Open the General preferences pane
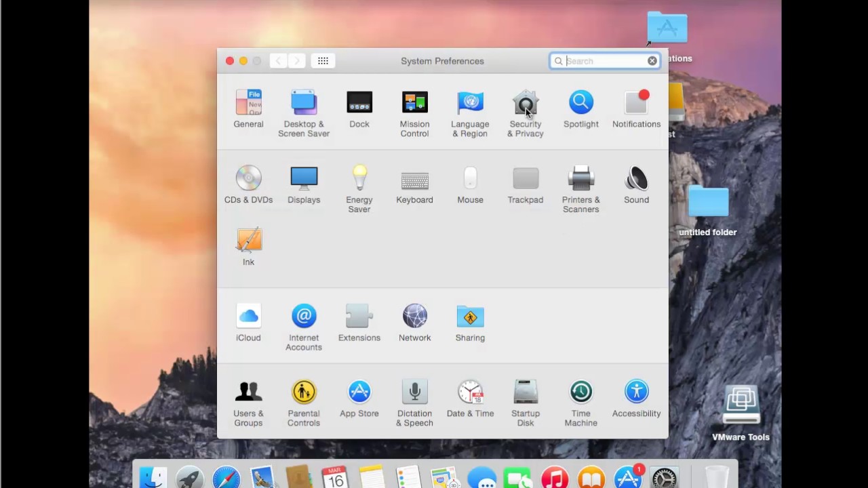The height and width of the screenshot is (488, 868). 248,108
